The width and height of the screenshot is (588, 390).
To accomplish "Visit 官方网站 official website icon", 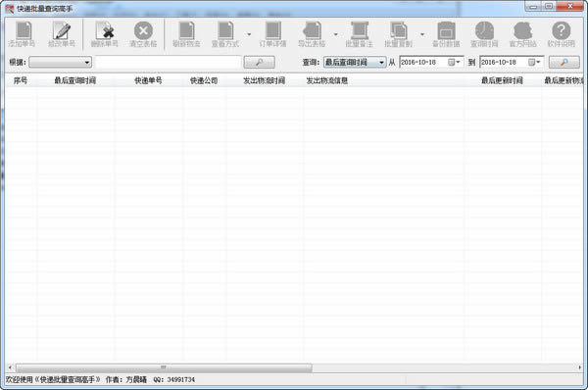I will 522,34.
